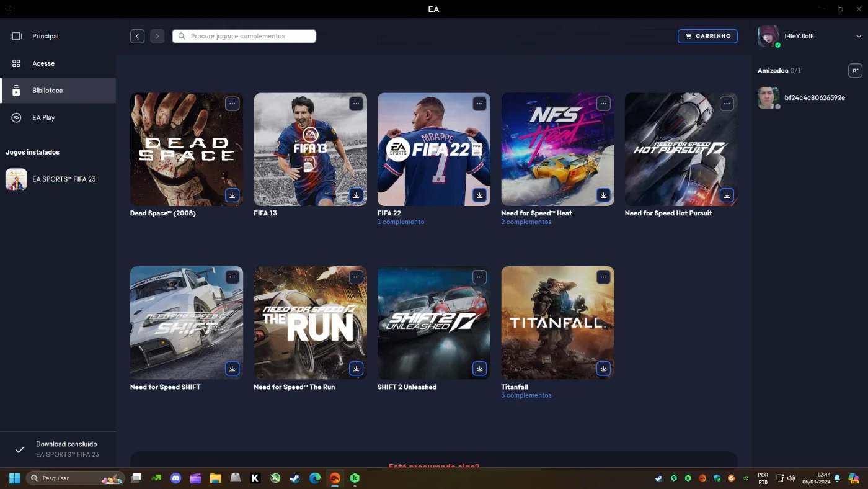Open the hamburger menu at top left
Viewport: 868px width, 489px height.
pos(9,9)
